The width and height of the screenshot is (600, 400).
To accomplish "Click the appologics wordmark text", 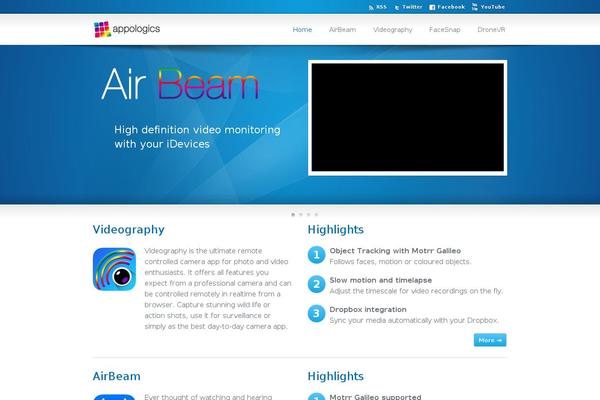I will pos(136,29).
